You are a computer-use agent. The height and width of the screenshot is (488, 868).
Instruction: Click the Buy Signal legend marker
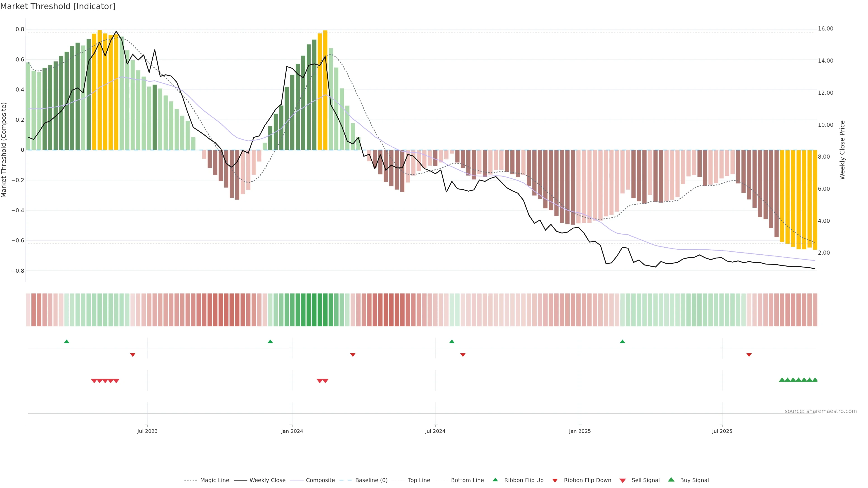point(671,480)
